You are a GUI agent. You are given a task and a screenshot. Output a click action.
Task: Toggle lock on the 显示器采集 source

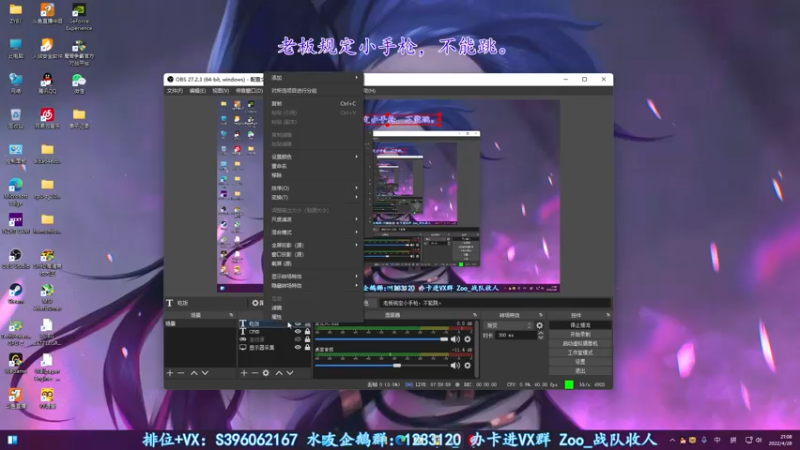click(307, 347)
